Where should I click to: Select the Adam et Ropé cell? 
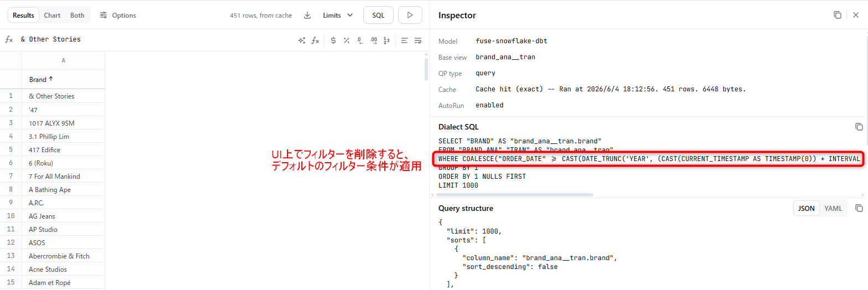63,282
